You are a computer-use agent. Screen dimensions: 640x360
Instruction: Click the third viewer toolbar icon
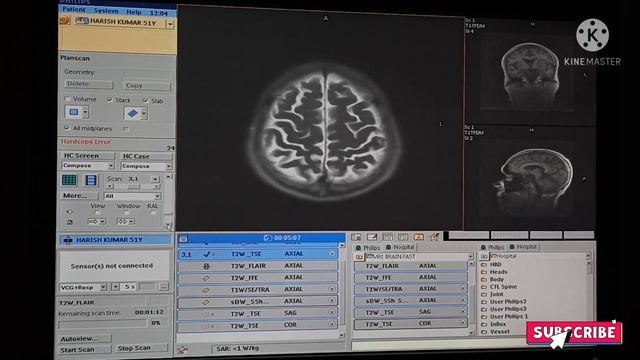pyautogui.click(x=387, y=237)
